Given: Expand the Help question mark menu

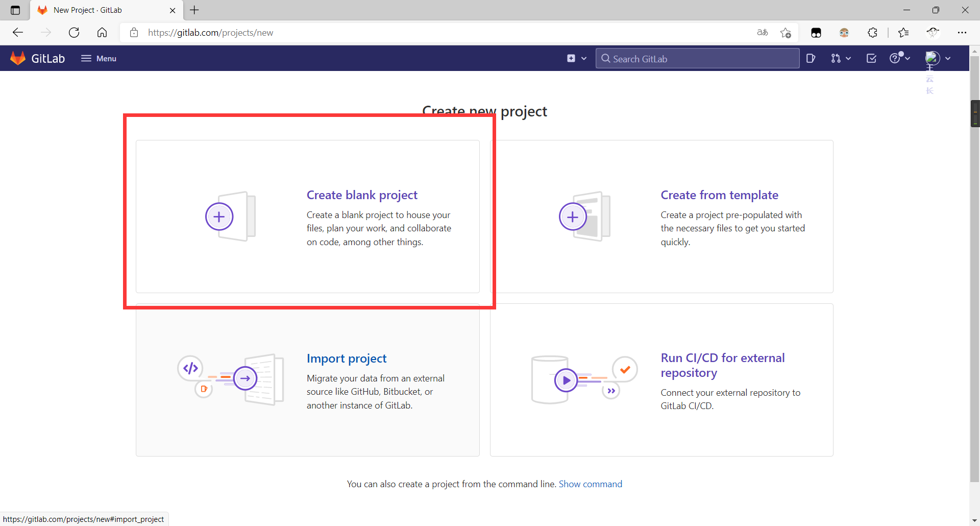Looking at the screenshot, I should click(900, 58).
